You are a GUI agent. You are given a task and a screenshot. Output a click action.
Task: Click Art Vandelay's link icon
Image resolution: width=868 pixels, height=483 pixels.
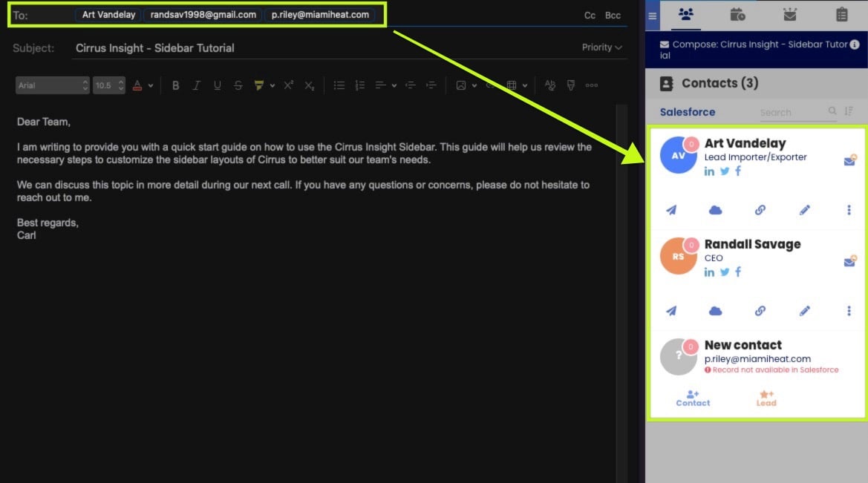point(760,210)
